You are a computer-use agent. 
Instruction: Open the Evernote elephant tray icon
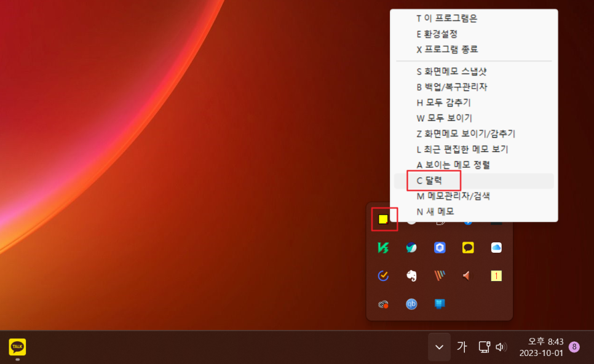411,275
